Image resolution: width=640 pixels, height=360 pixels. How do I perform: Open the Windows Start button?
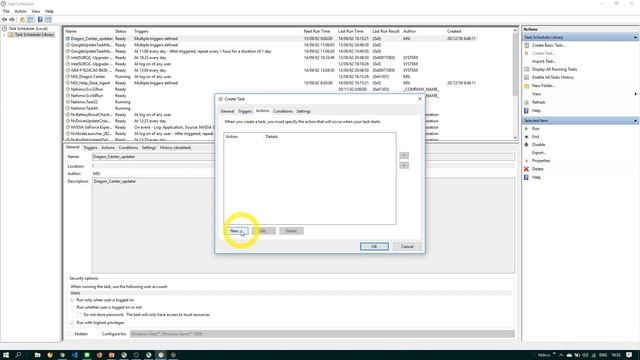click(x=6, y=355)
